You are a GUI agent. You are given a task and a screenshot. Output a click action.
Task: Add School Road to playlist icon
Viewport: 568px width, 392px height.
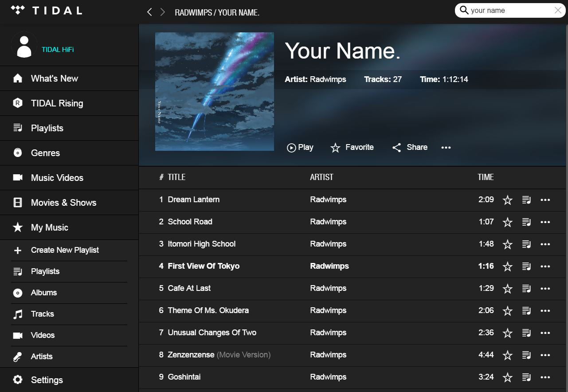point(526,222)
